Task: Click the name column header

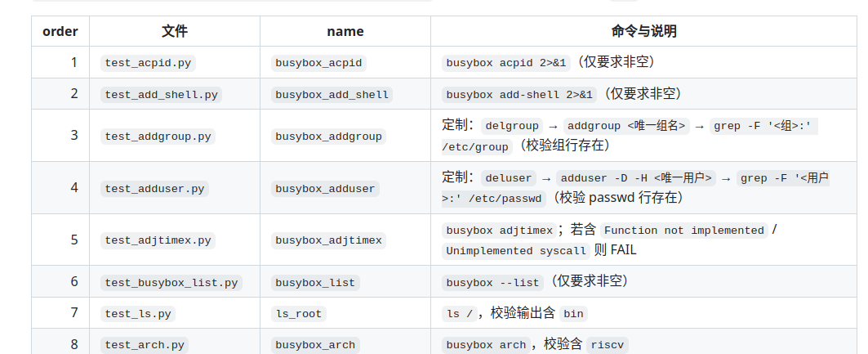Action: [345, 31]
